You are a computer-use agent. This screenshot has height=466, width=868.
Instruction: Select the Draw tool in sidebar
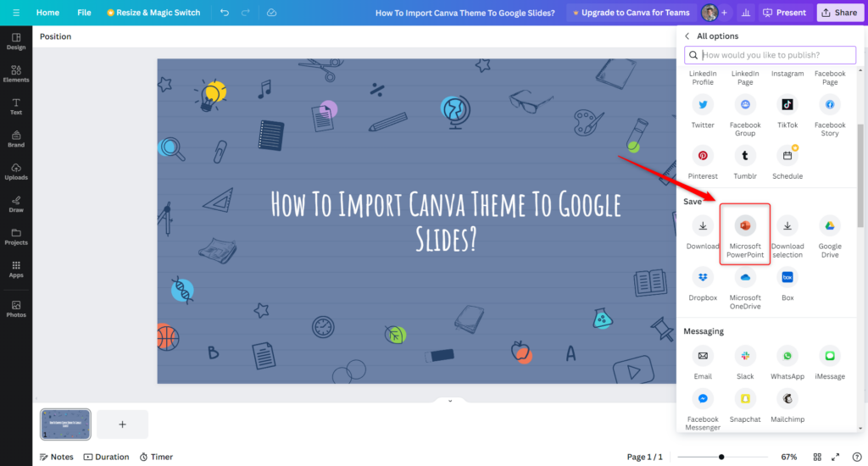click(x=16, y=203)
